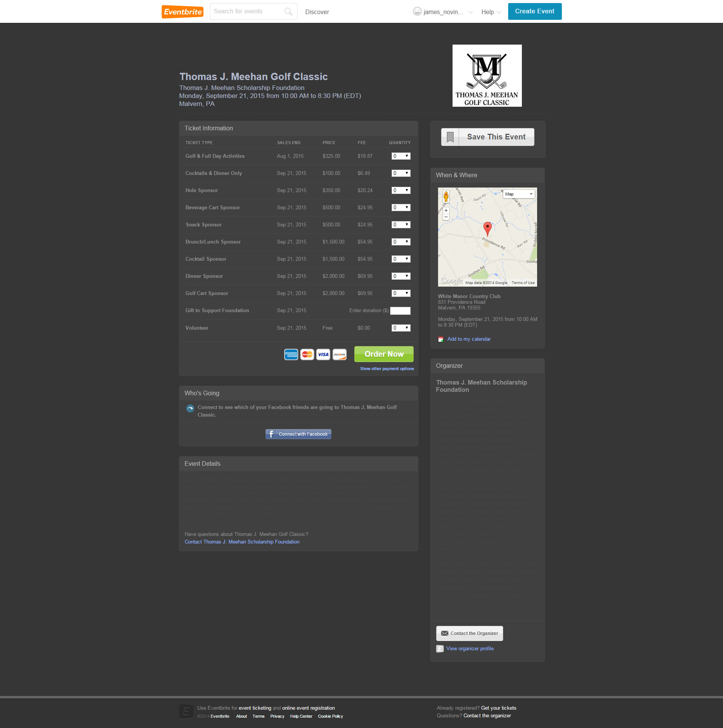Open quantity dropdown for Golf Cart Sponsor
Viewport: 723px width, 728px height.
click(401, 293)
